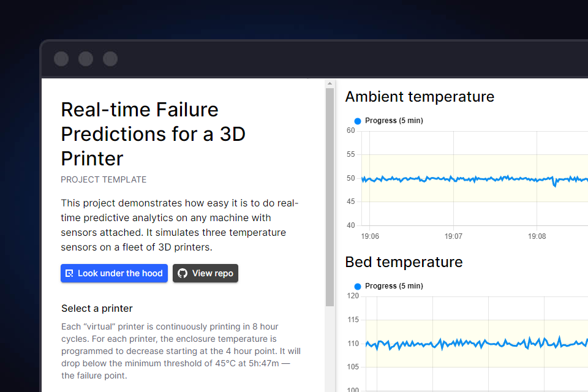
Task: Click the GitHub logo on the View repo button
Action: point(183,273)
